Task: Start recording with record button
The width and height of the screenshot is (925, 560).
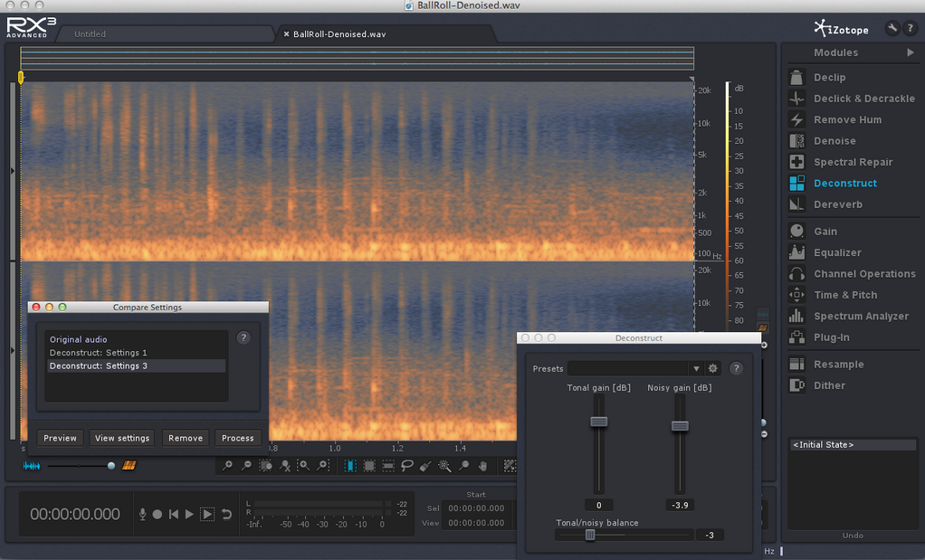Action: click(x=157, y=514)
